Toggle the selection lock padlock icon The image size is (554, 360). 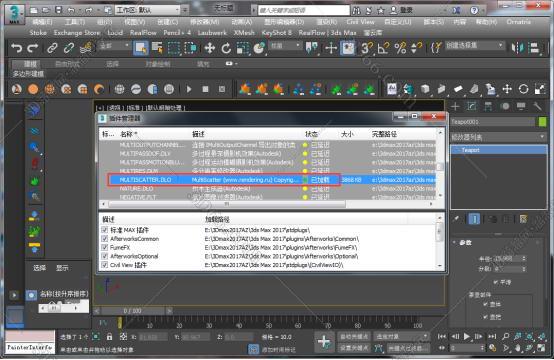(110, 337)
